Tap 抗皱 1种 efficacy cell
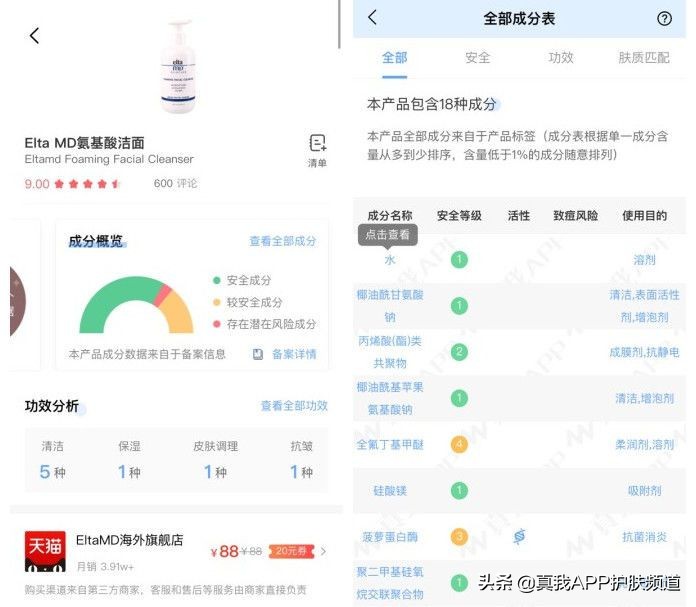The image size is (696, 607). pos(301,460)
